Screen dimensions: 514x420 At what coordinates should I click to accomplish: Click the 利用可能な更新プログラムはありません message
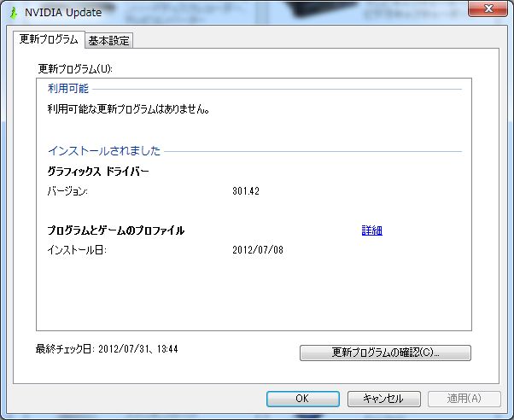128,108
